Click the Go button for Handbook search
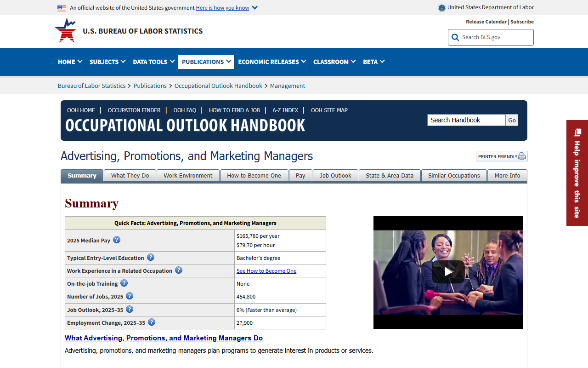Viewport: 588px width, 368px height. [x=512, y=120]
